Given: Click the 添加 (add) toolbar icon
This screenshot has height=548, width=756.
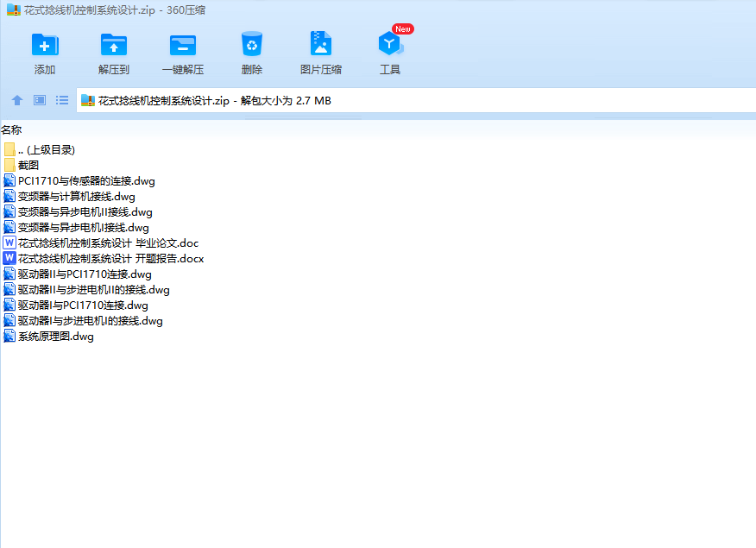Looking at the screenshot, I should [x=45, y=45].
